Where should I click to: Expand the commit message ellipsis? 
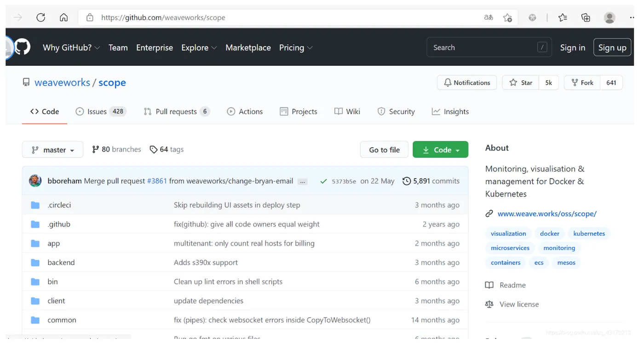point(302,181)
